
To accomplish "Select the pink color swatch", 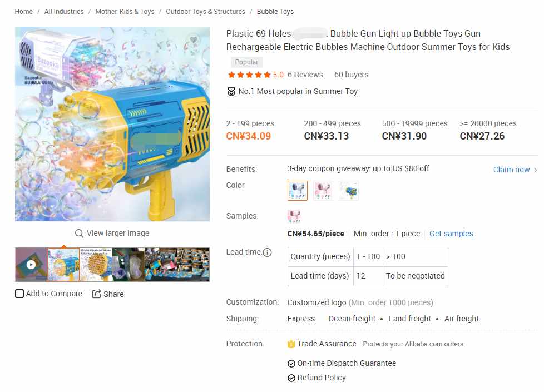I will pos(323,191).
